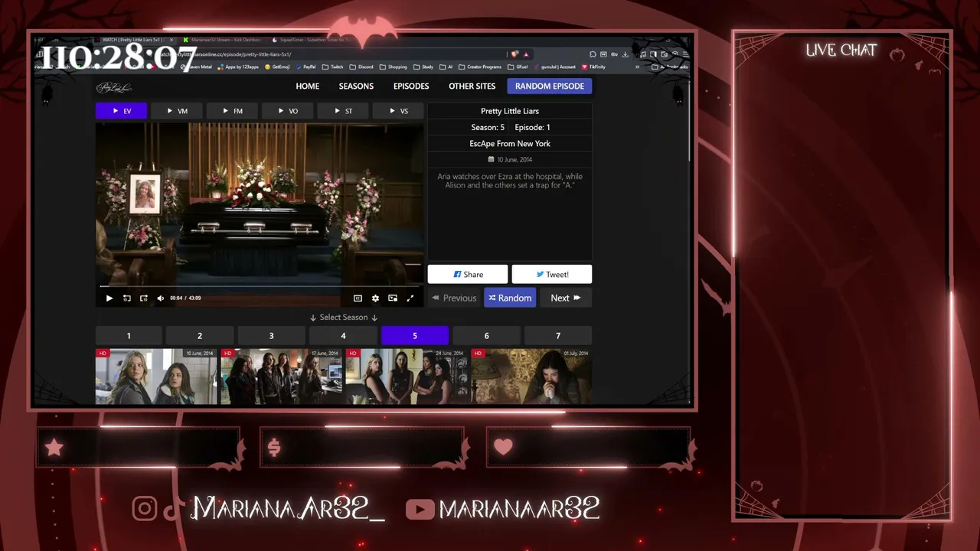Select the EV video server
This screenshot has width=980, height=551.
pos(121,111)
